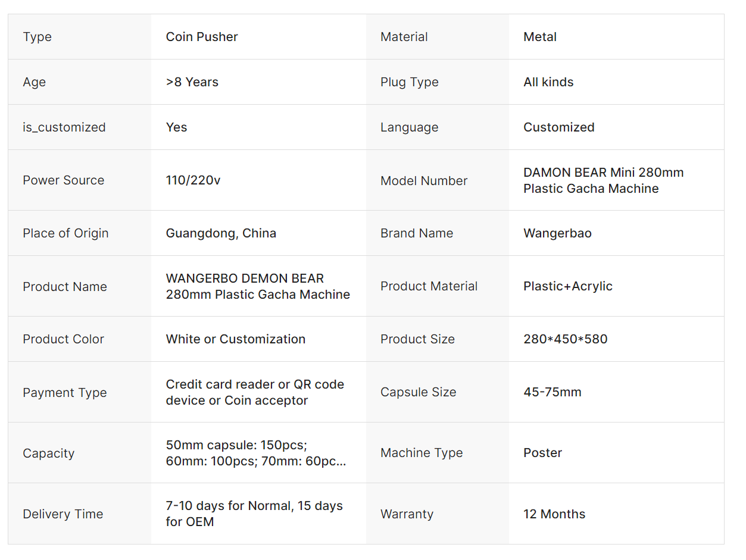Select the DAMON BEAR Mini model number

point(603,180)
